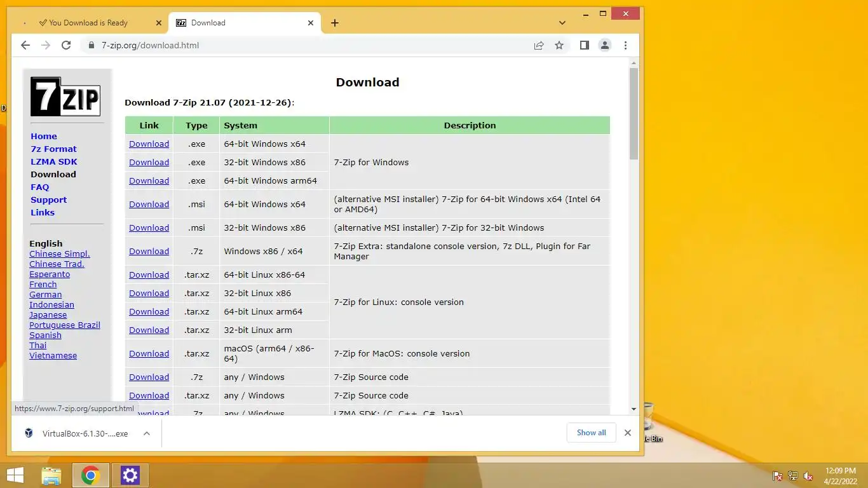Expand VirtualBox download options arrow

[x=147, y=433]
